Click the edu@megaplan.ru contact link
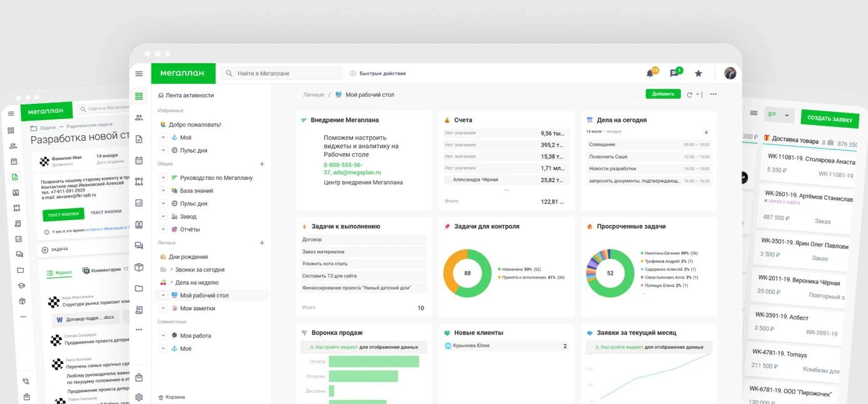868x404 pixels. tap(357, 172)
